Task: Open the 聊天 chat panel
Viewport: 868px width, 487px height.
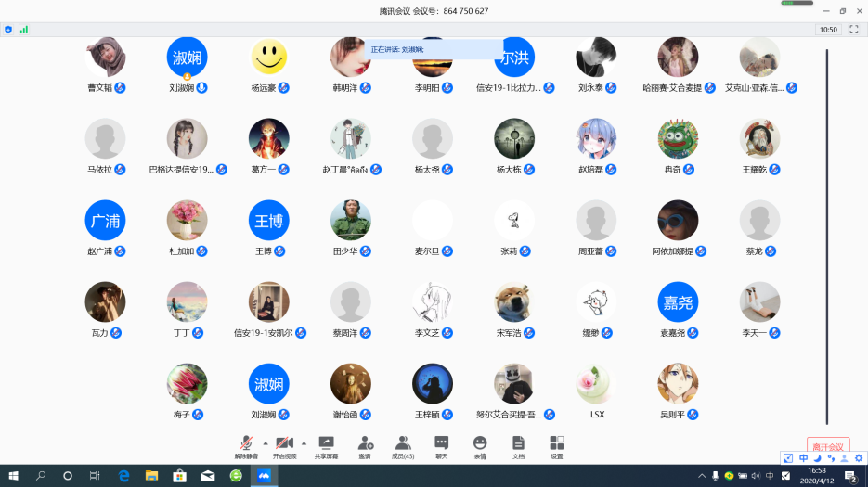Action: [442, 446]
